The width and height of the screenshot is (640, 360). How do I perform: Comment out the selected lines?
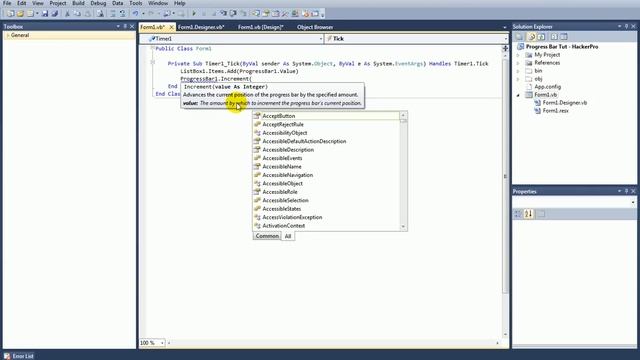(113, 13)
